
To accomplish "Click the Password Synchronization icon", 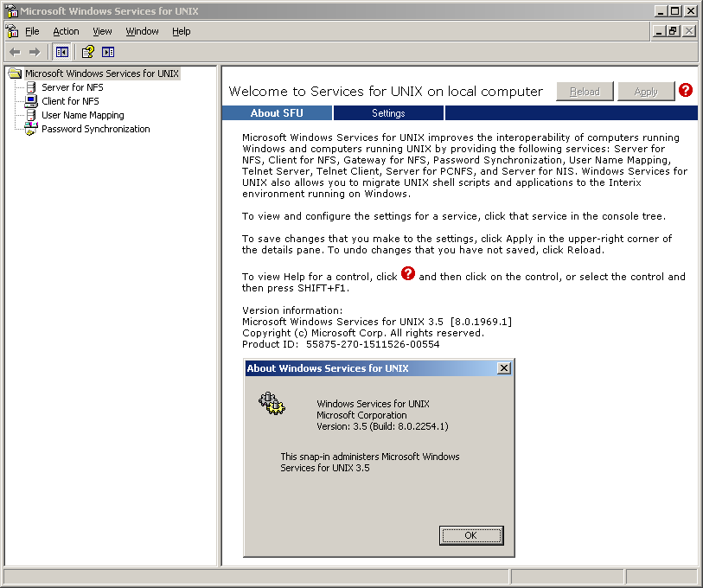I will (x=31, y=129).
